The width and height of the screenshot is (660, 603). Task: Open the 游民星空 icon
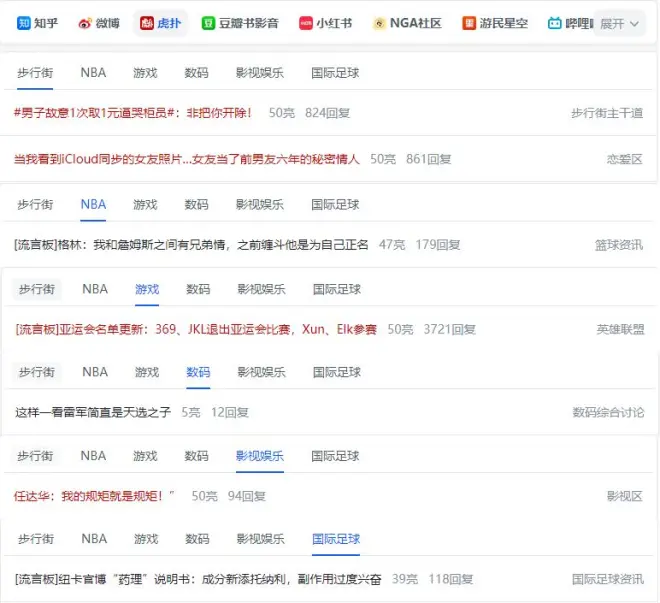(x=469, y=23)
